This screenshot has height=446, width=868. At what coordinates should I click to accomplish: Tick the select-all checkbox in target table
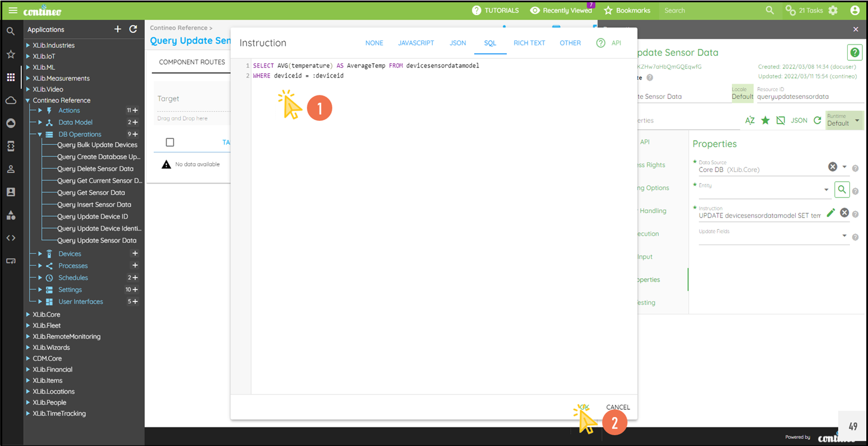(x=170, y=142)
